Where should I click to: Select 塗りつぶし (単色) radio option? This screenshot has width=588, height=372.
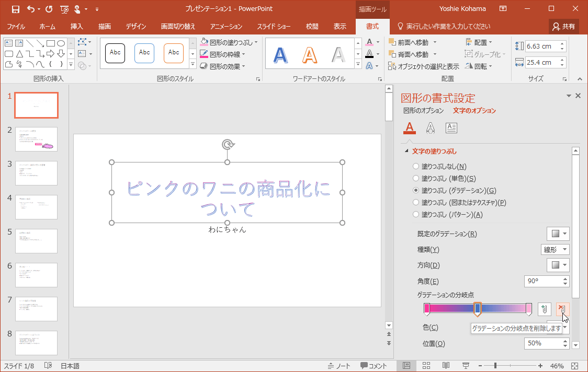416,179
